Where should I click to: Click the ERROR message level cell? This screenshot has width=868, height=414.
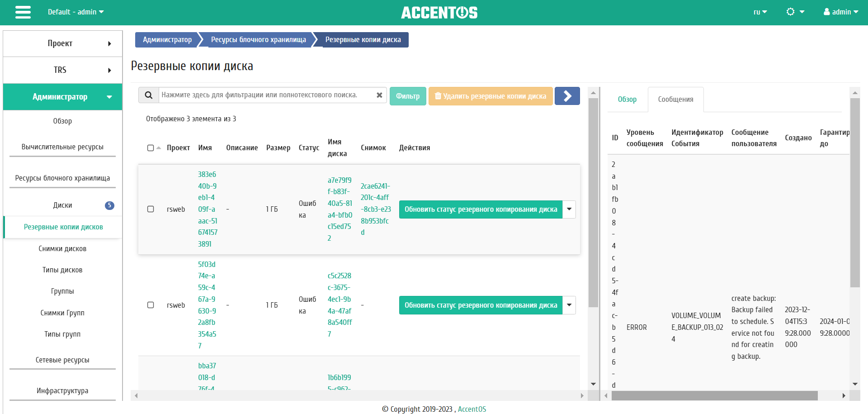pyautogui.click(x=637, y=328)
